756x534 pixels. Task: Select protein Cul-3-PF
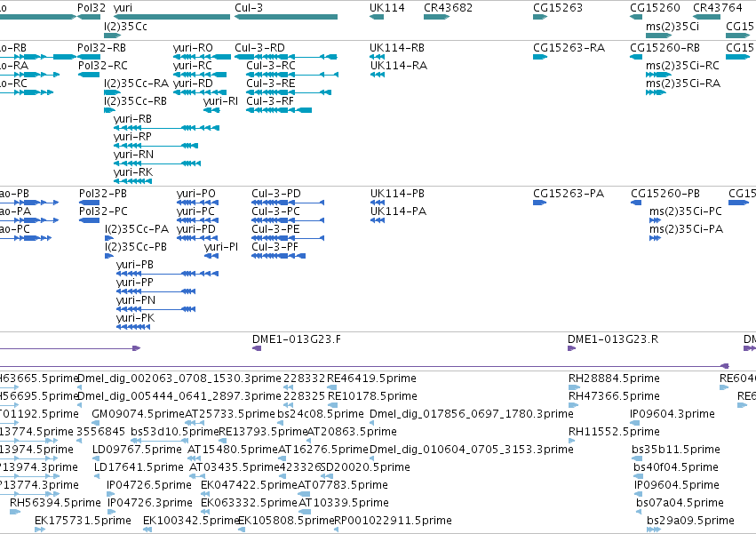coord(279,256)
